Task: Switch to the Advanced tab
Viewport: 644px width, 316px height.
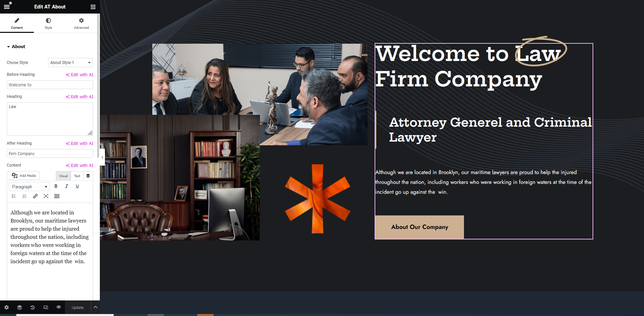Action: tap(81, 23)
